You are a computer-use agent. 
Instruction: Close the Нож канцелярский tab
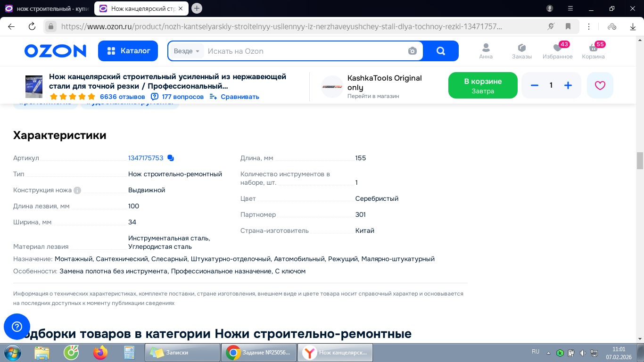click(x=181, y=8)
